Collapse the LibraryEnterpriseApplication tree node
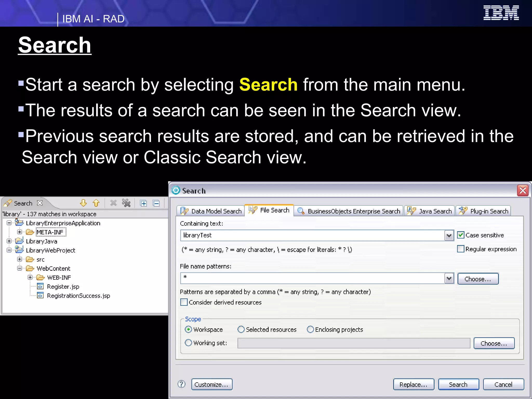The width and height of the screenshot is (532, 399). click(9, 223)
